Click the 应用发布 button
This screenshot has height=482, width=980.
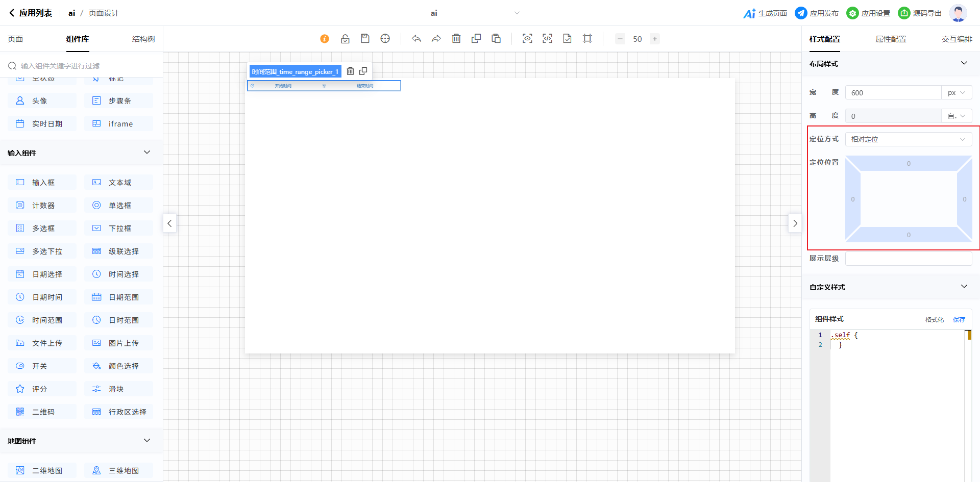(817, 13)
